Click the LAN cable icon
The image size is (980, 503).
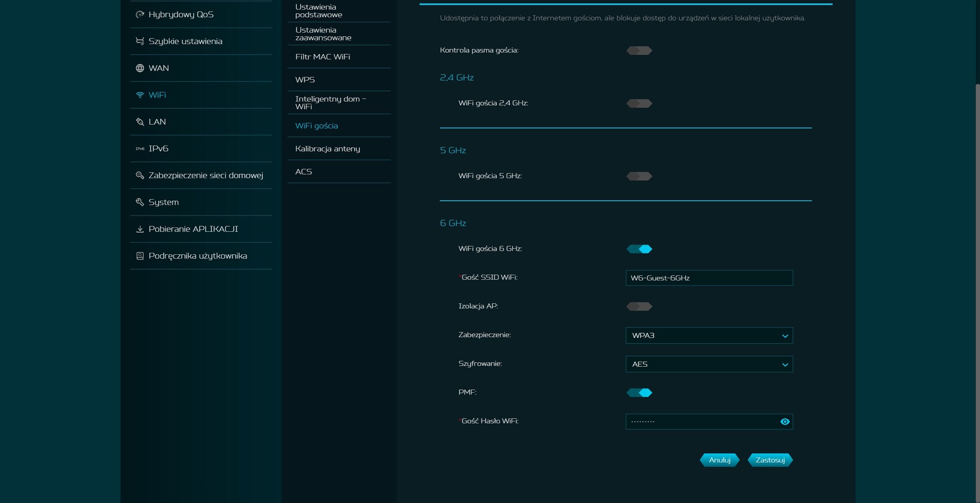click(x=140, y=122)
